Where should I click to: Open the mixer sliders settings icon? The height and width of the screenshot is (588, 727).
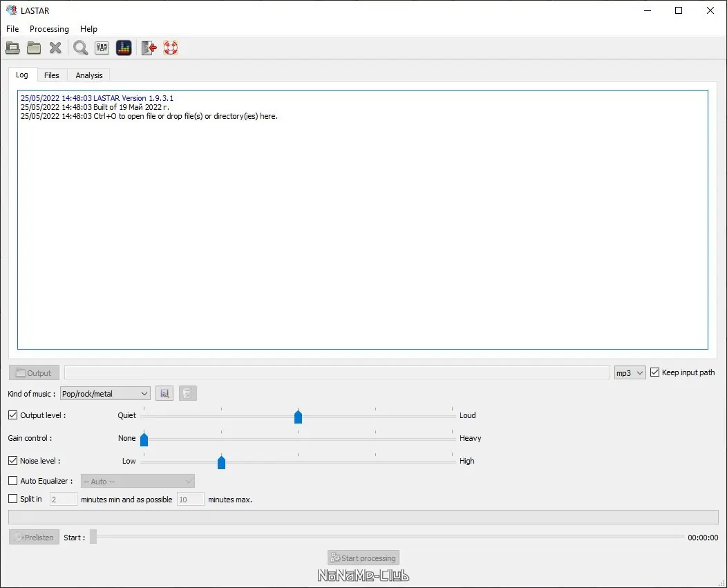(102, 48)
